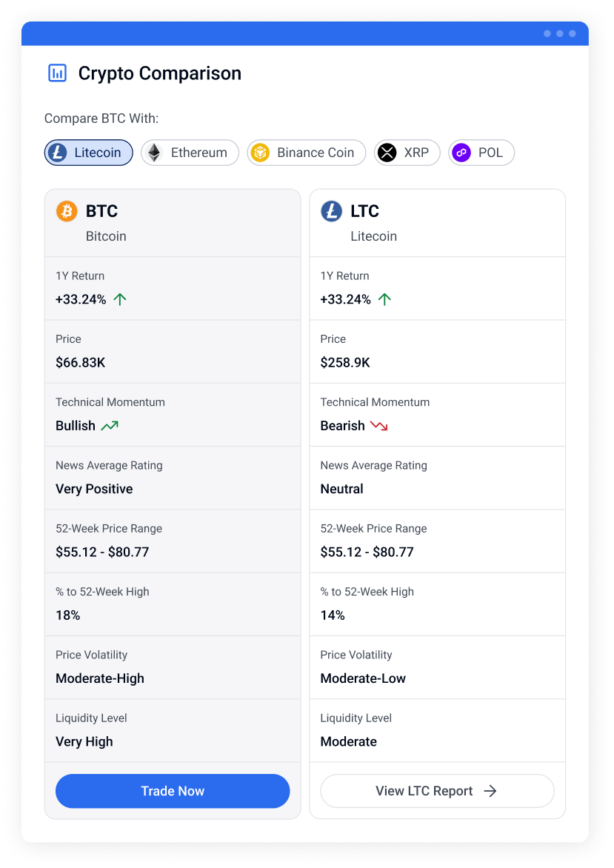The height and width of the screenshot is (868, 614).
Task: Click the XRP logo icon
Action: (387, 153)
